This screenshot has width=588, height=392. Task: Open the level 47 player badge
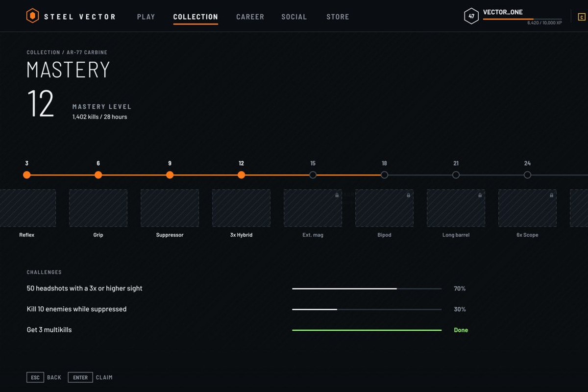pos(471,16)
